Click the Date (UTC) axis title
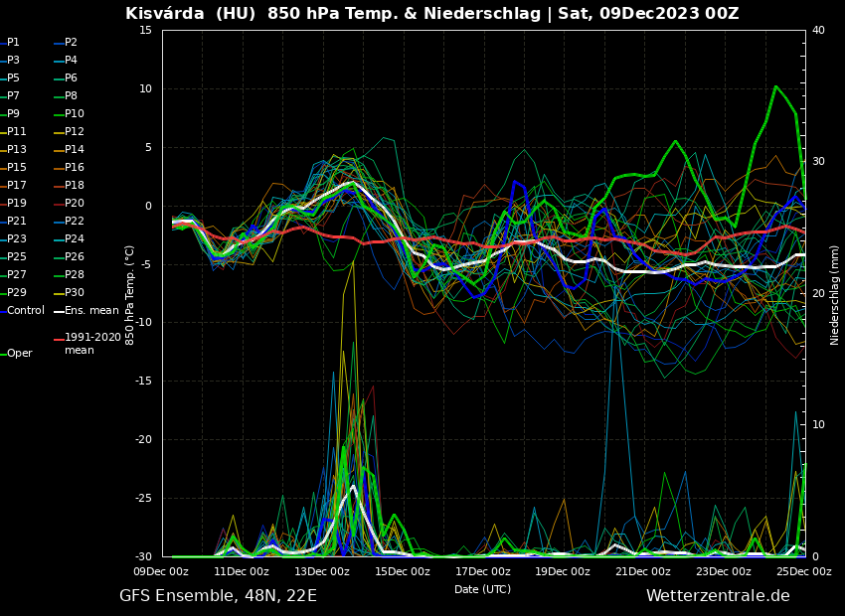 482,589
